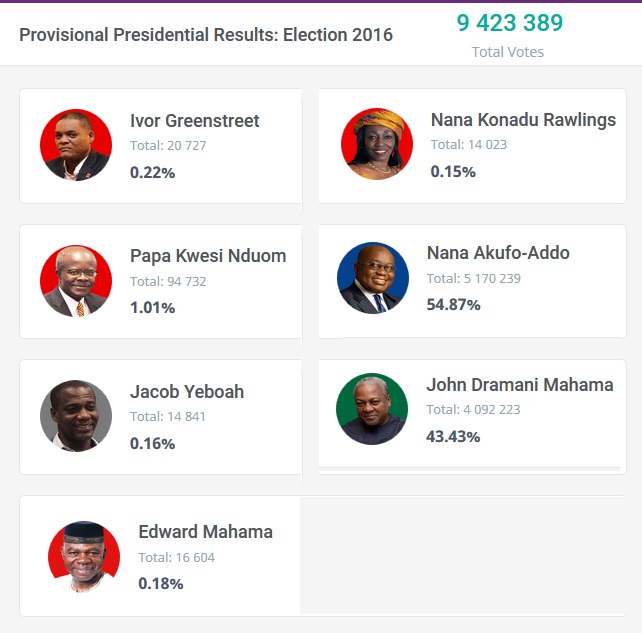Viewport: 642px width, 633px height.
Task: Click Nduom's Total: 94 732 vote count
Action: (168, 281)
